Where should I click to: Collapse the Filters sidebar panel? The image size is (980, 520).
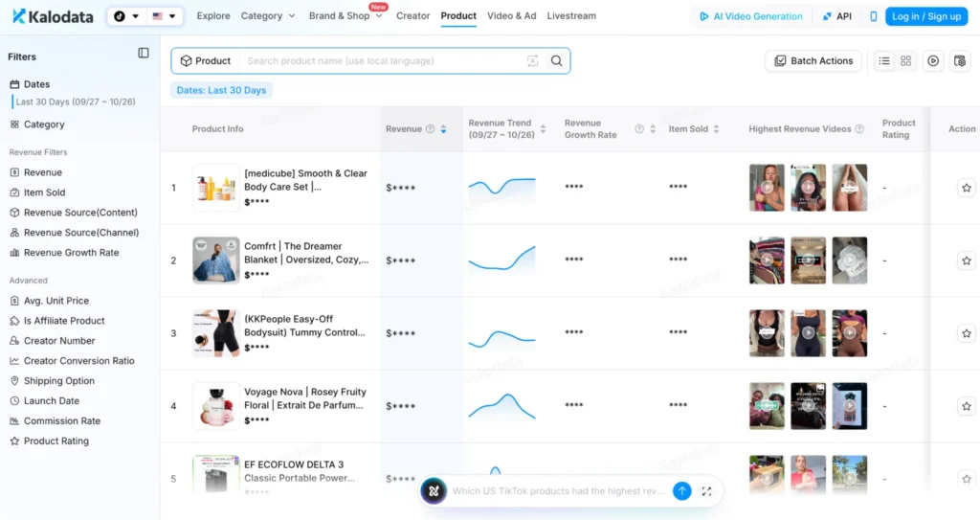point(144,54)
